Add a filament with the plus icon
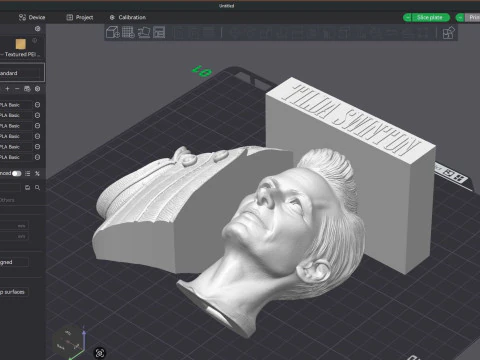Screen dimensions: 480x360 point(7,89)
